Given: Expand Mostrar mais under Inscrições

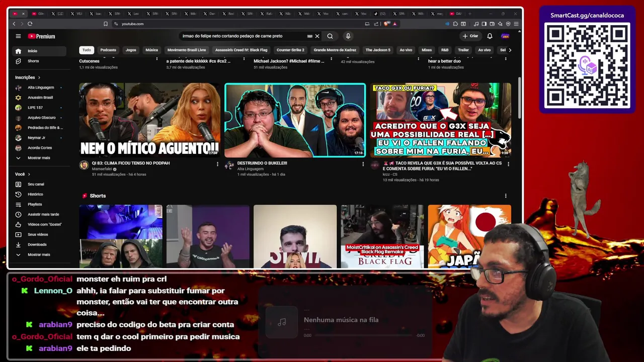Looking at the screenshot, I should coord(39,158).
